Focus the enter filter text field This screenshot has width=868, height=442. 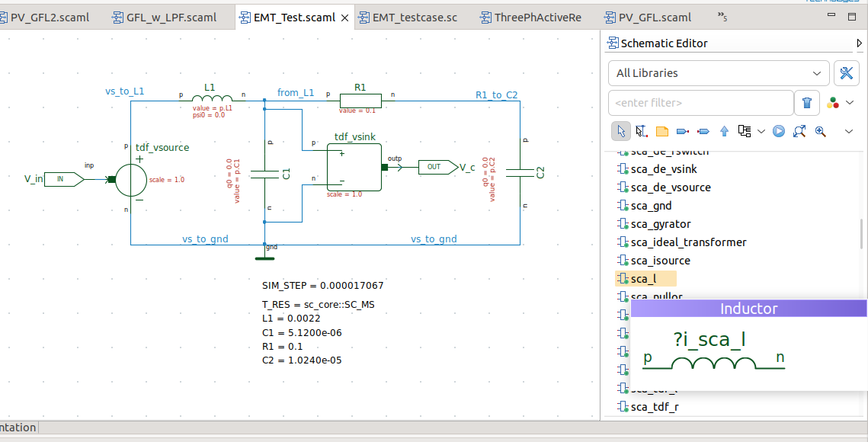(701, 103)
